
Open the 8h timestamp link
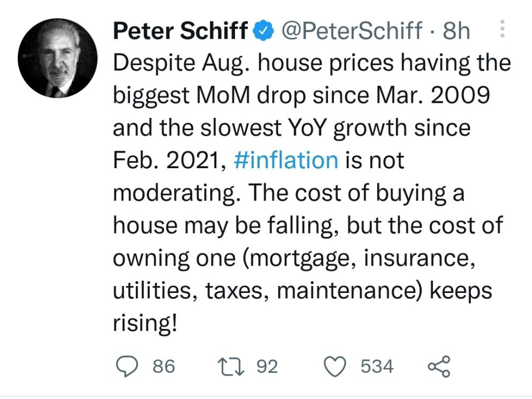point(457,31)
